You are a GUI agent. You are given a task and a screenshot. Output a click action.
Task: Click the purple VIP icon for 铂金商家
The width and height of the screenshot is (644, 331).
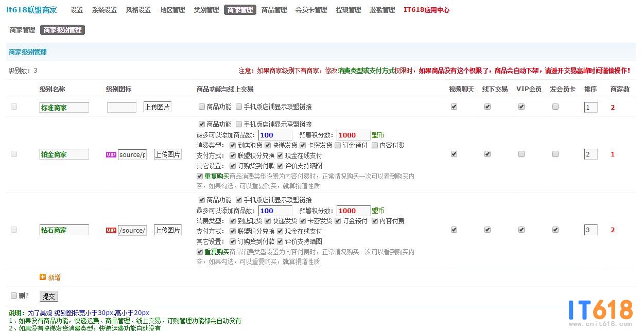[x=111, y=154]
